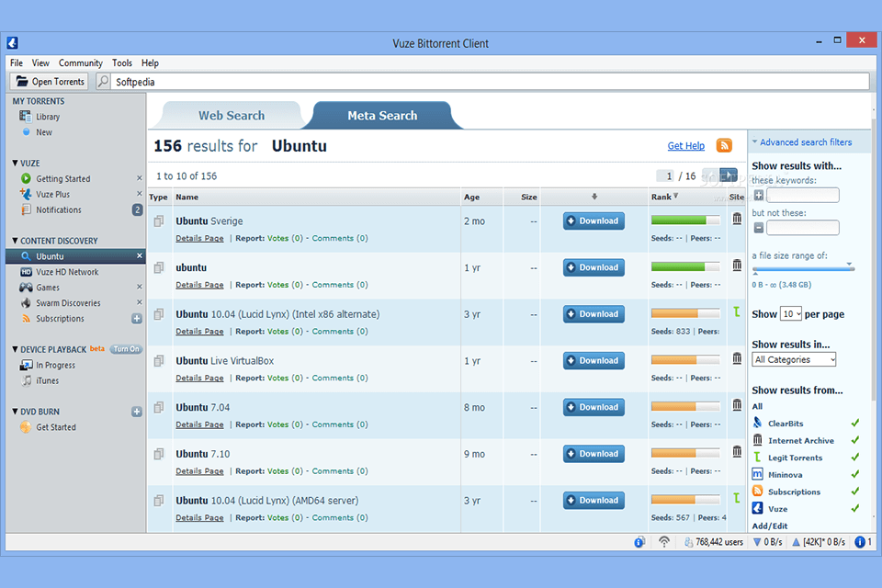This screenshot has width=882, height=588.
Task: Open the Get Help link
Action: coord(685,146)
